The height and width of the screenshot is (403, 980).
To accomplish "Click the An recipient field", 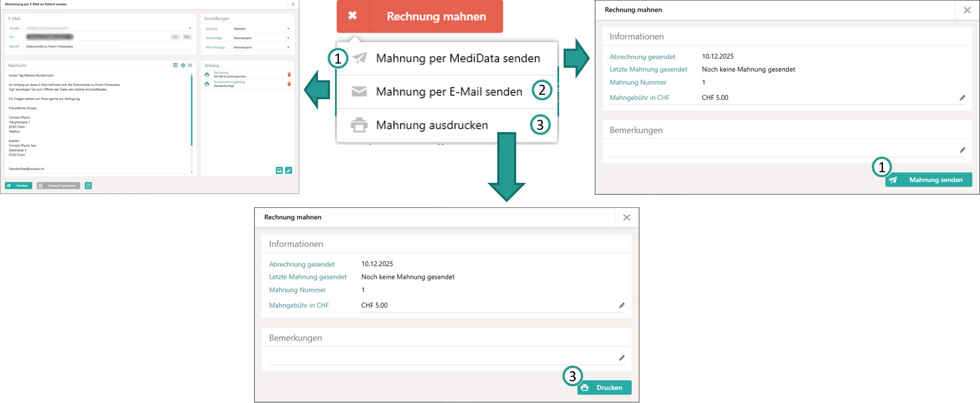I will pos(98,37).
